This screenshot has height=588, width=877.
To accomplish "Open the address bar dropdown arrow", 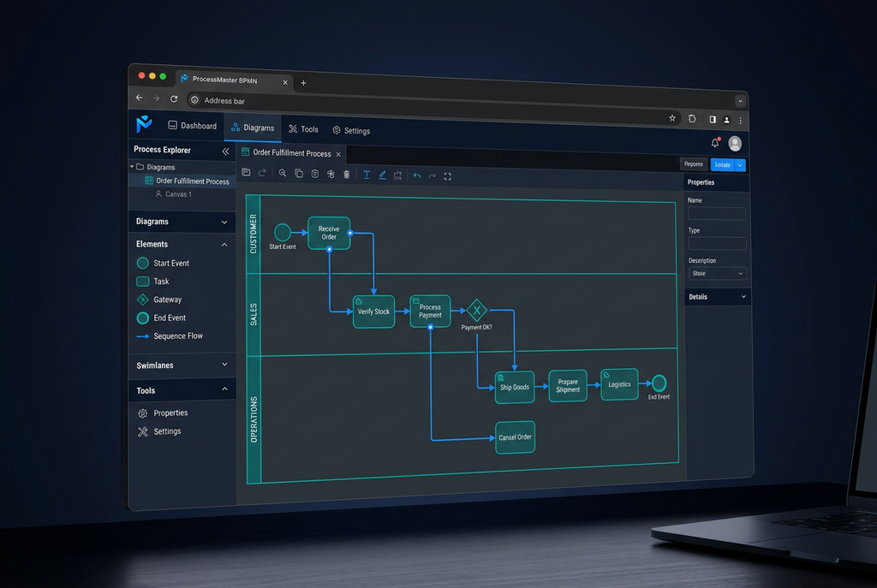I will [740, 101].
